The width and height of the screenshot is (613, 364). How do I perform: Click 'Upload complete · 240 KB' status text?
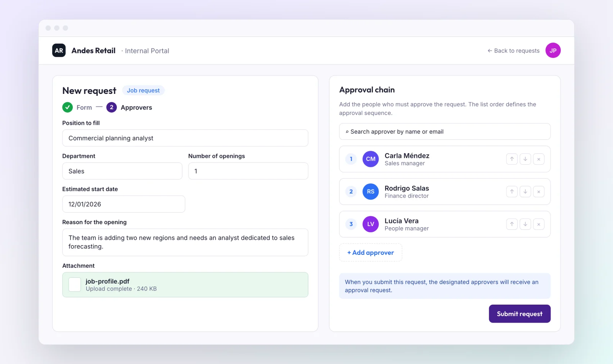(x=121, y=289)
